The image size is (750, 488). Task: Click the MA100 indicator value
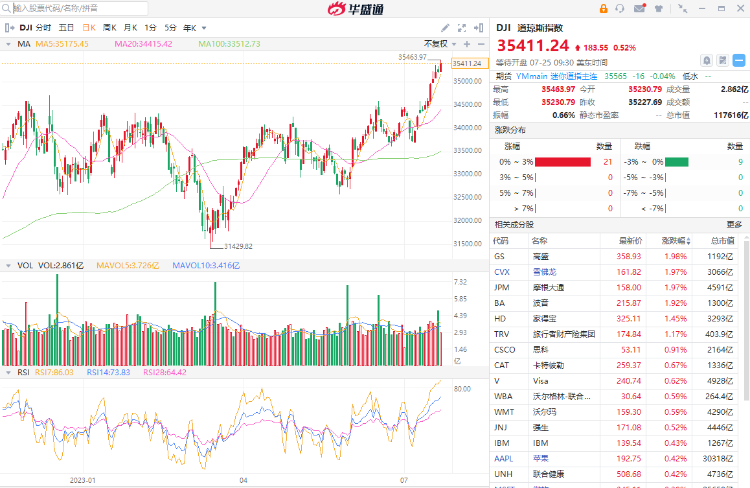229,44
